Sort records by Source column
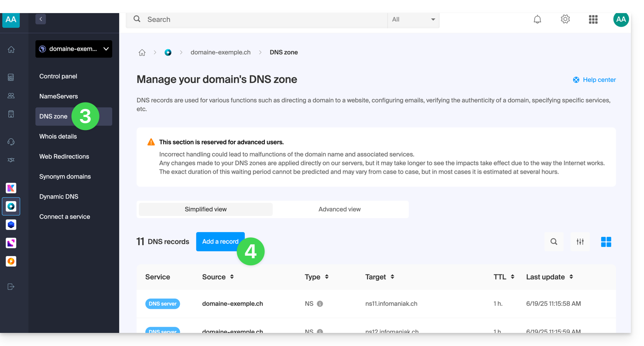644x346 pixels. [x=232, y=277]
